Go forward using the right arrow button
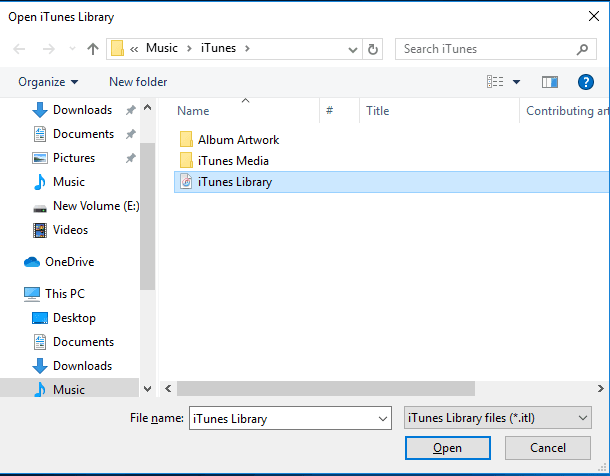 click(x=49, y=49)
